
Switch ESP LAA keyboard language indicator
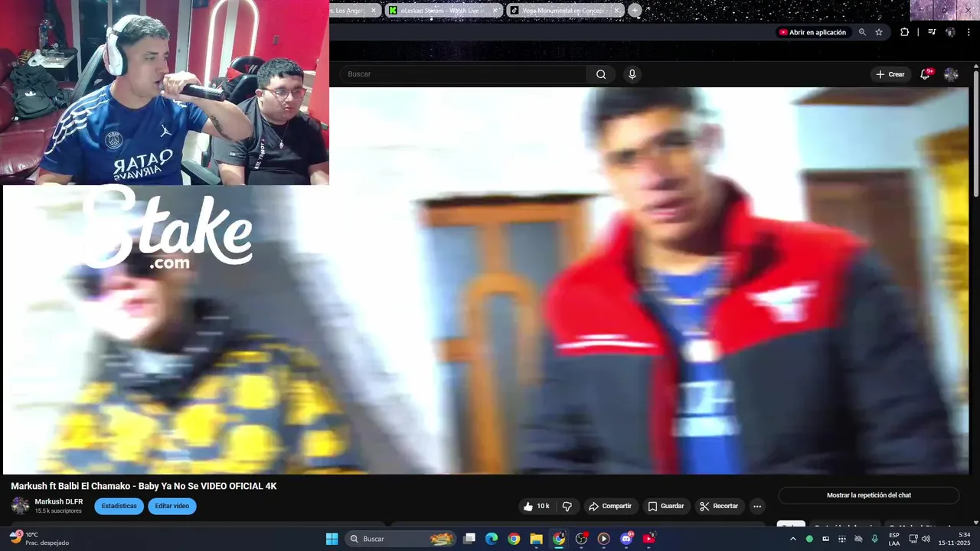(894, 539)
